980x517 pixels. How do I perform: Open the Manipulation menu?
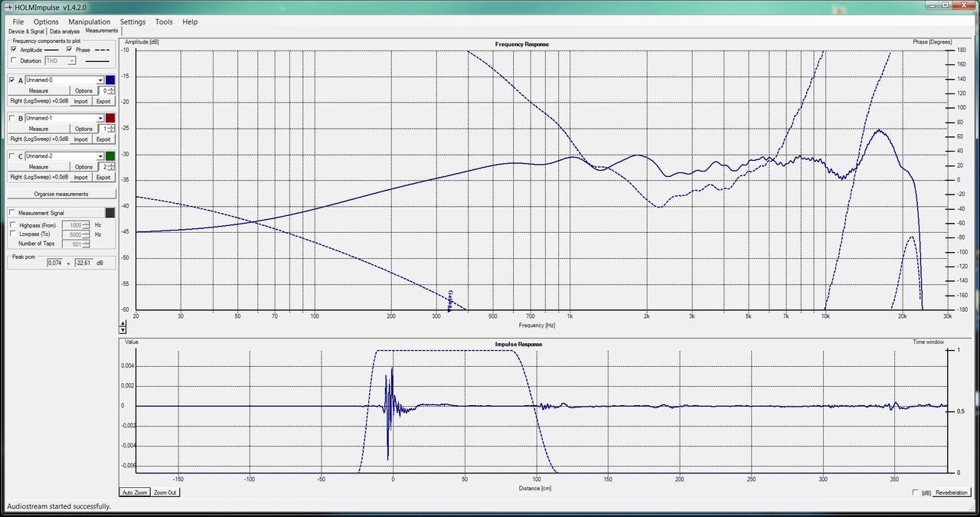89,21
